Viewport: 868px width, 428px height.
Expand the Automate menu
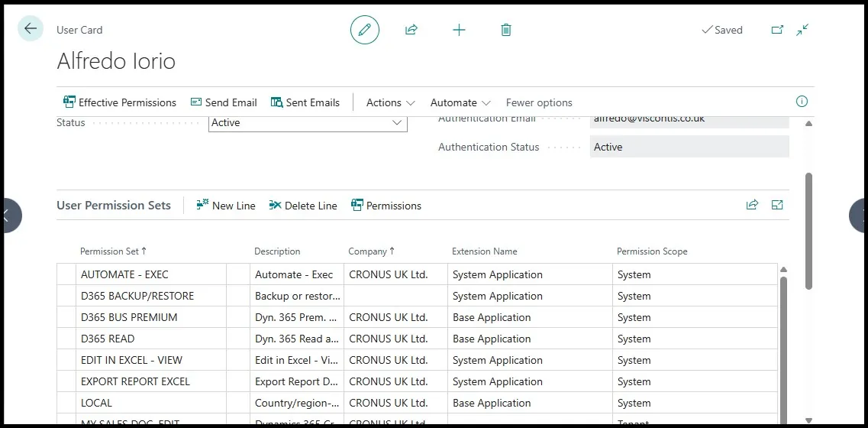coord(460,102)
